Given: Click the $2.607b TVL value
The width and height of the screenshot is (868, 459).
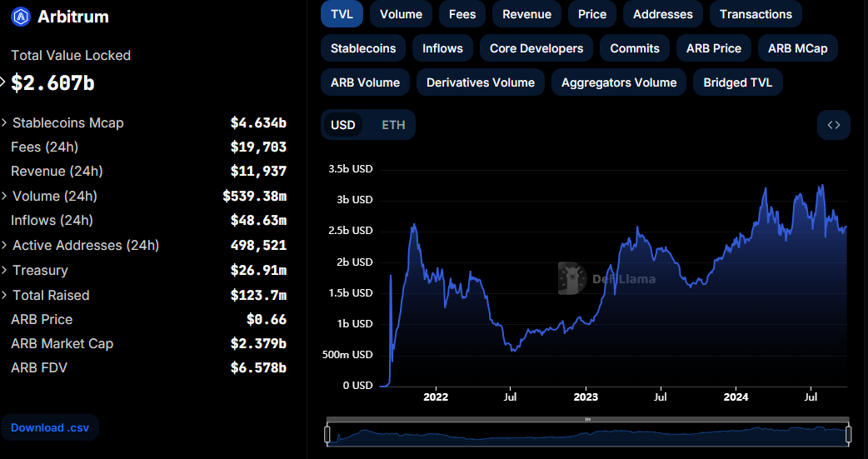Looking at the screenshot, I should [52, 82].
